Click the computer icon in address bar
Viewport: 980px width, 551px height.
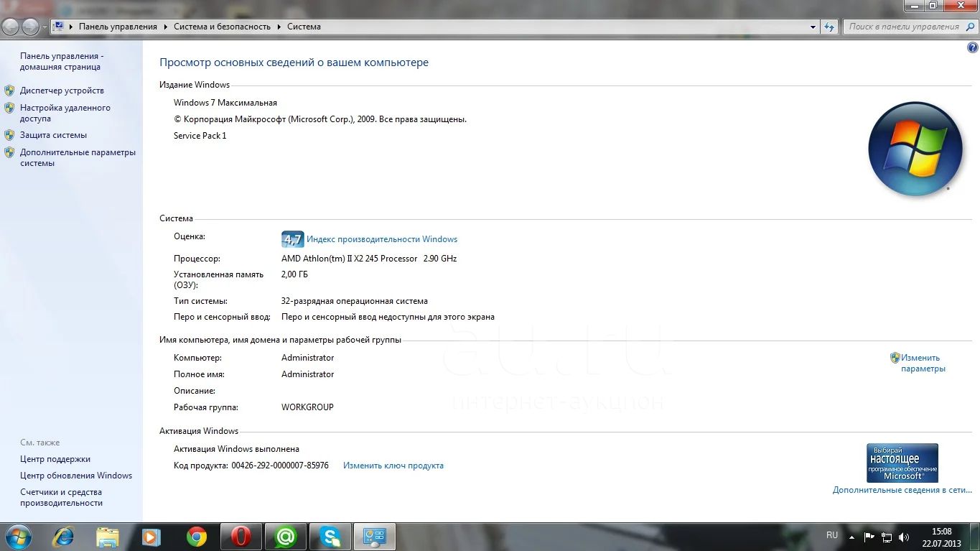pos(59,27)
